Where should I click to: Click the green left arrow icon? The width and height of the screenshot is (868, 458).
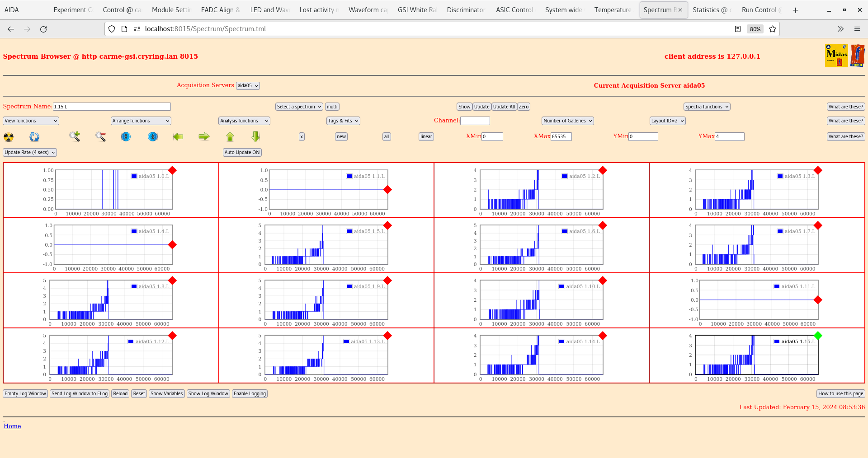178,136
